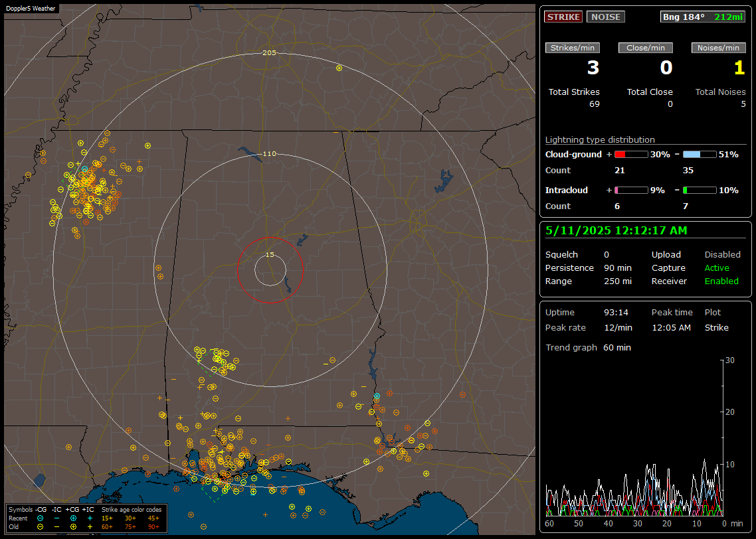The image size is (756, 539).
Task: Click the Trend graph 60 min duration
Action: pyautogui.click(x=617, y=348)
